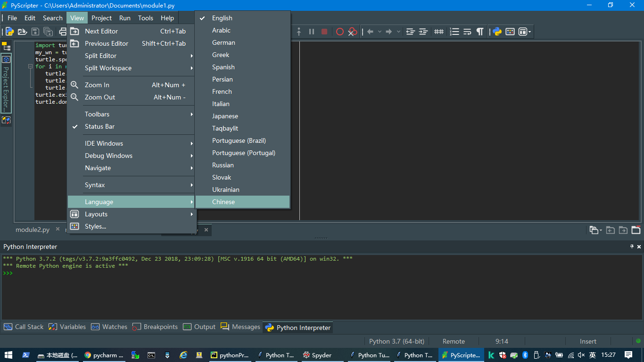
Task: Click Python 3.7 (64-bit) in status bar
Action: (x=396, y=341)
